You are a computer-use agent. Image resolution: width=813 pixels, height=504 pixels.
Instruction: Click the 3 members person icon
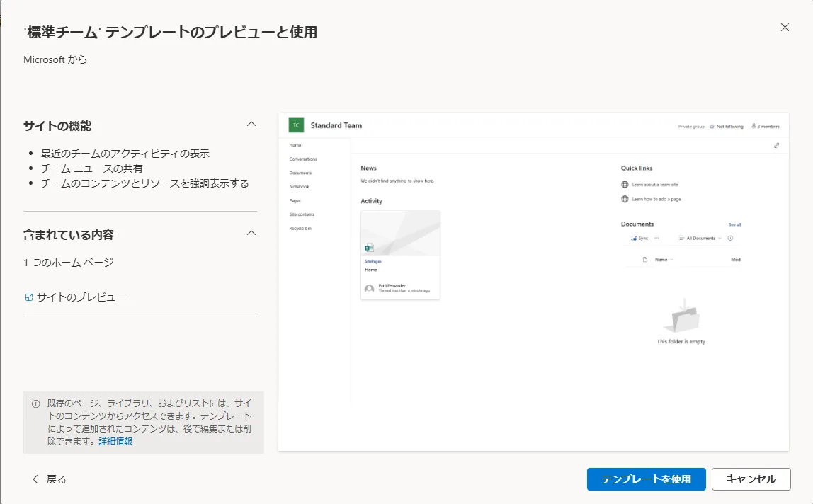coord(754,126)
